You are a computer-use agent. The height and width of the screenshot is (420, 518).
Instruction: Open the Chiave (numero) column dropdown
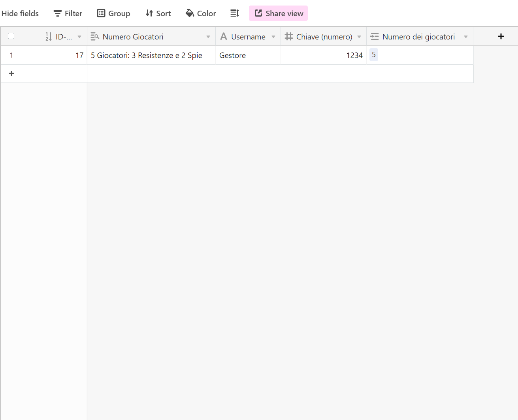coord(359,37)
